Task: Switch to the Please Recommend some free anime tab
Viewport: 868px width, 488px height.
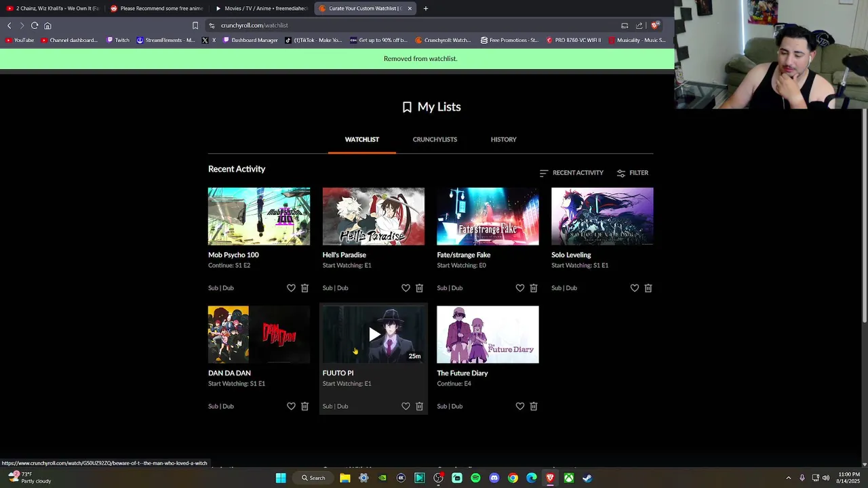Action: coord(156,9)
